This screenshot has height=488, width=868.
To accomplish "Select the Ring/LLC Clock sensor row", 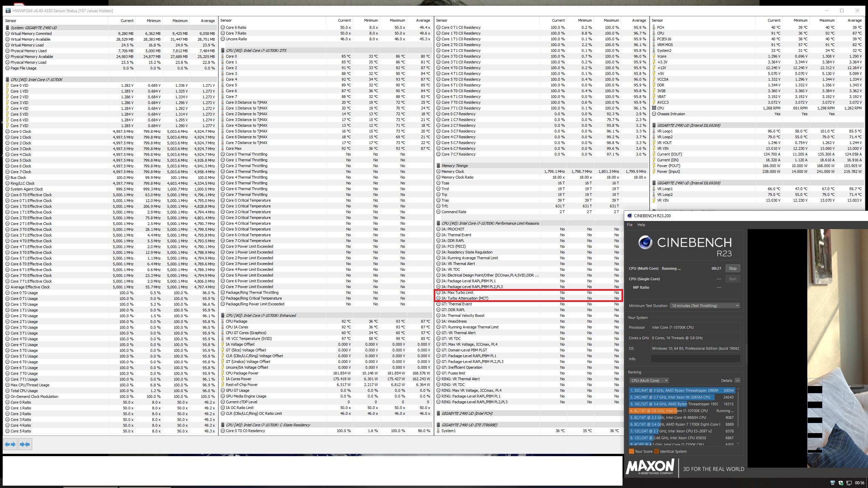I will [111, 183].
